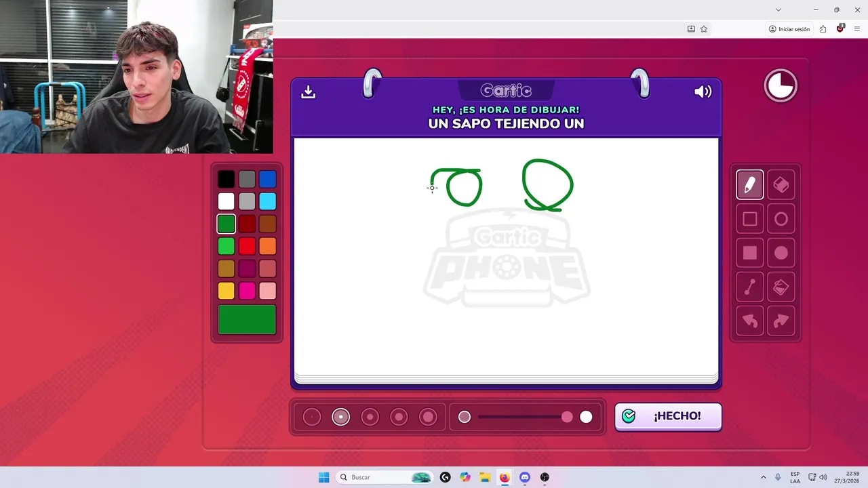Open network status in system tray
The height and width of the screenshot is (488, 868).
812,477
